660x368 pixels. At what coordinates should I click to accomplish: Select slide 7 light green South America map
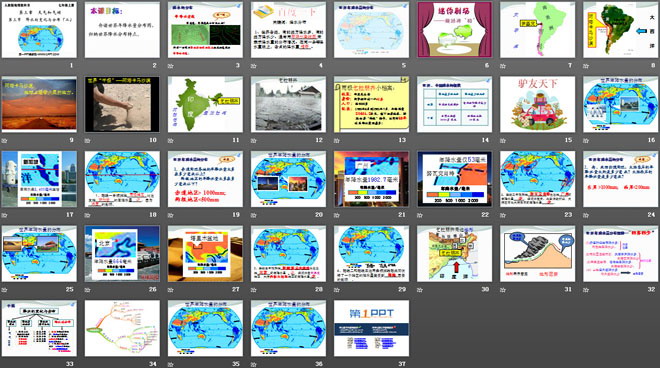coord(538,30)
